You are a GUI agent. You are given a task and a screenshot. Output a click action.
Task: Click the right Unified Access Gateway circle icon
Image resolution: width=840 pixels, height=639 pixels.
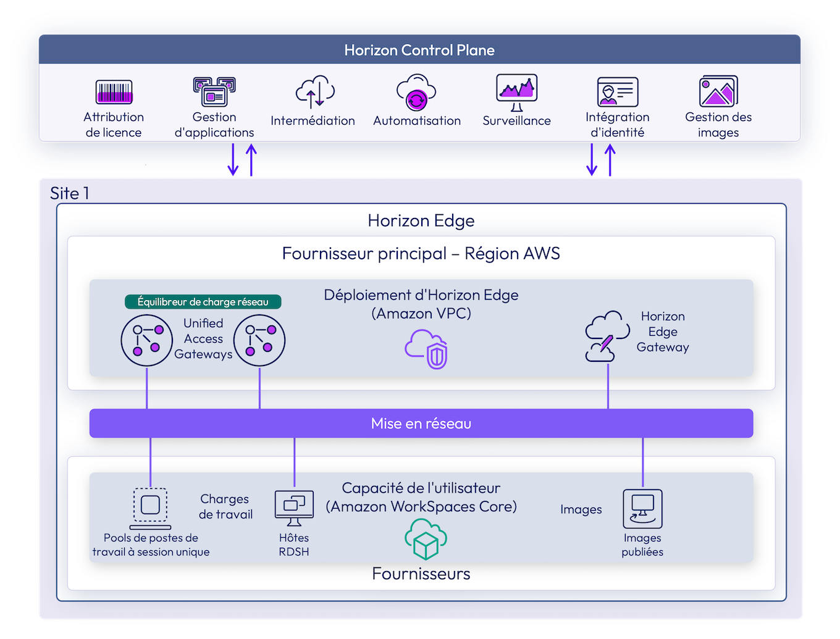(259, 340)
